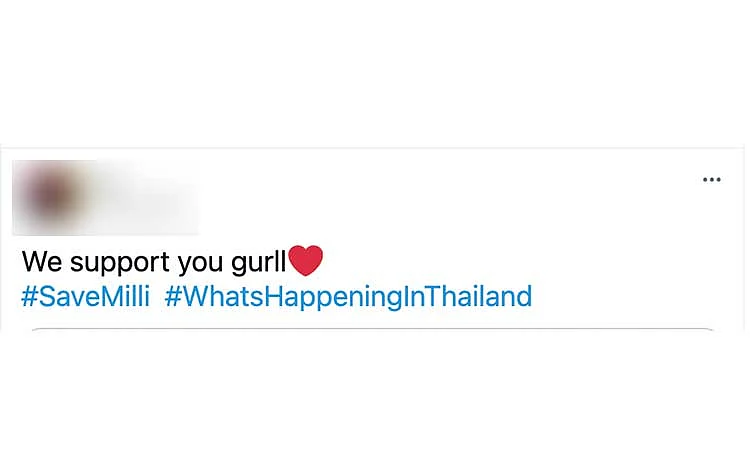Show tweet actions via the ellipsis button

point(712,180)
